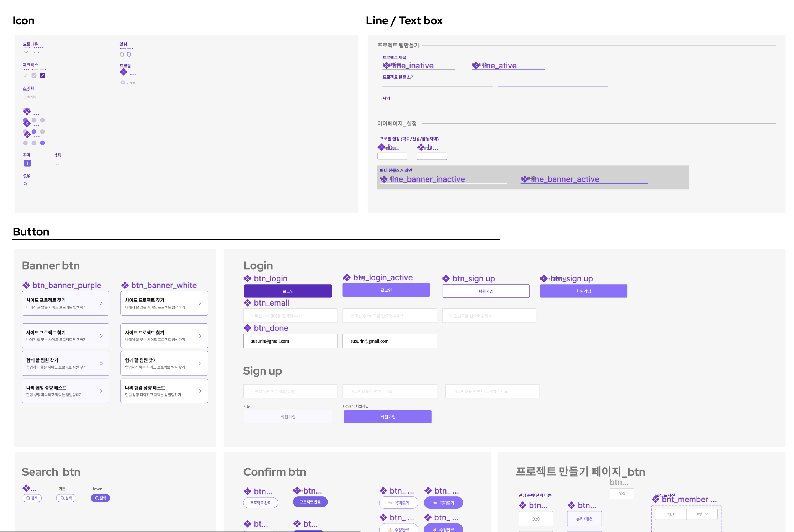This screenshot has width=794, height=532.
Task: Click the 마가렛 profile avatar icon
Action: (123, 83)
